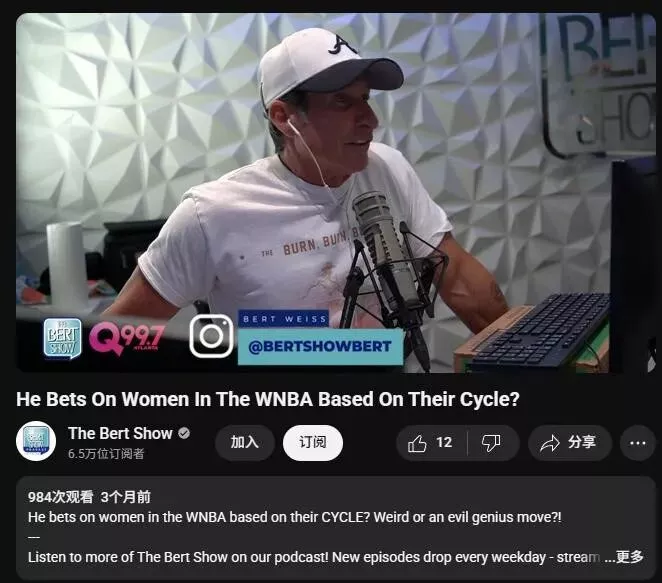Expand description with ...更多

click(624, 557)
